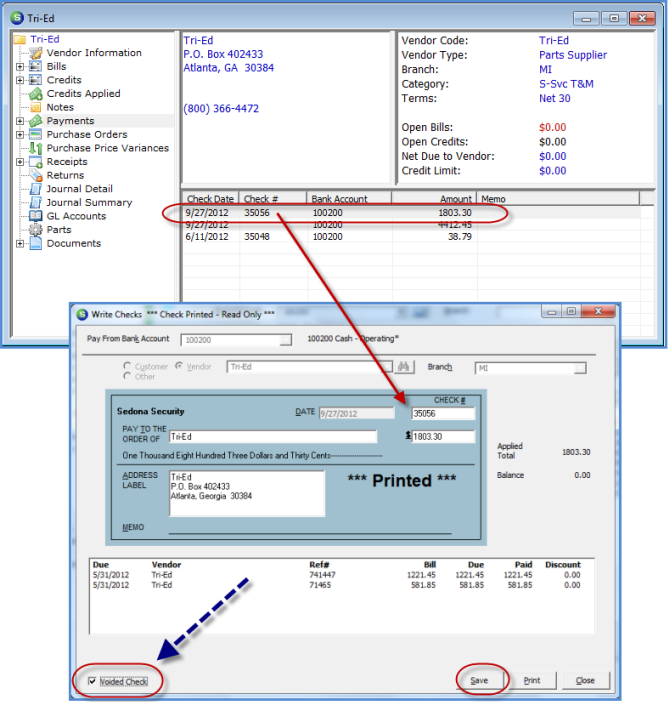Click the GL Accounts book icon
This screenshot has width=668, height=702.
click(x=36, y=216)
